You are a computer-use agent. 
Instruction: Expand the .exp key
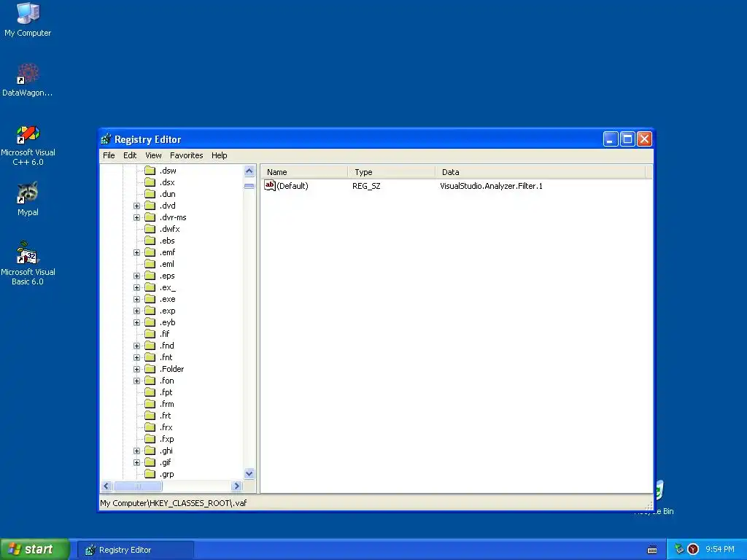[x=136, y=311]
